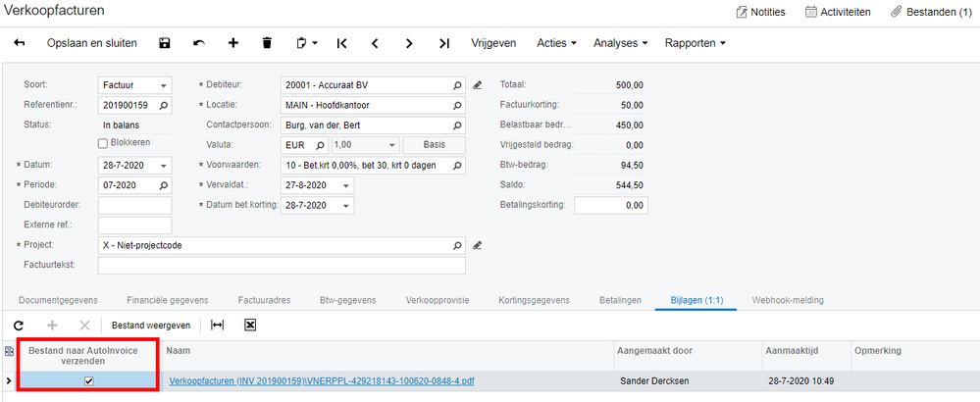Go to the next record
The height and width of the screenshot is (402, 980).
(409, 43)
